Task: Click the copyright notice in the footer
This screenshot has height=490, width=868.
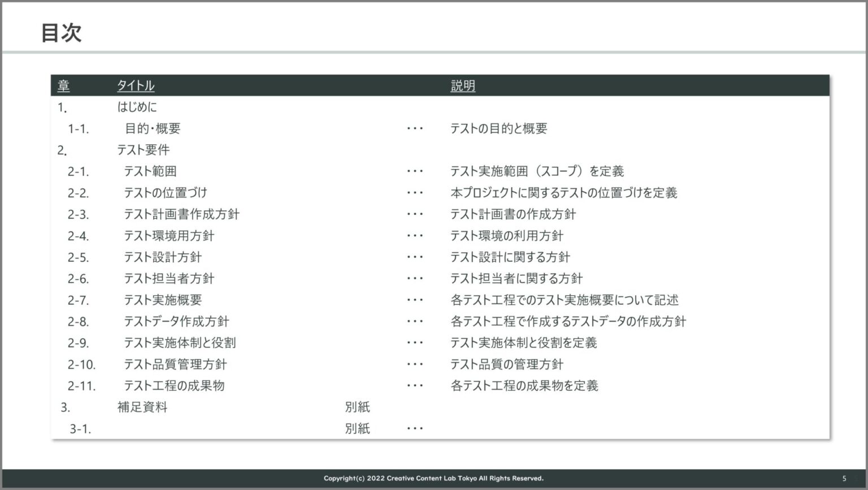Action: [x=433, y=479]
